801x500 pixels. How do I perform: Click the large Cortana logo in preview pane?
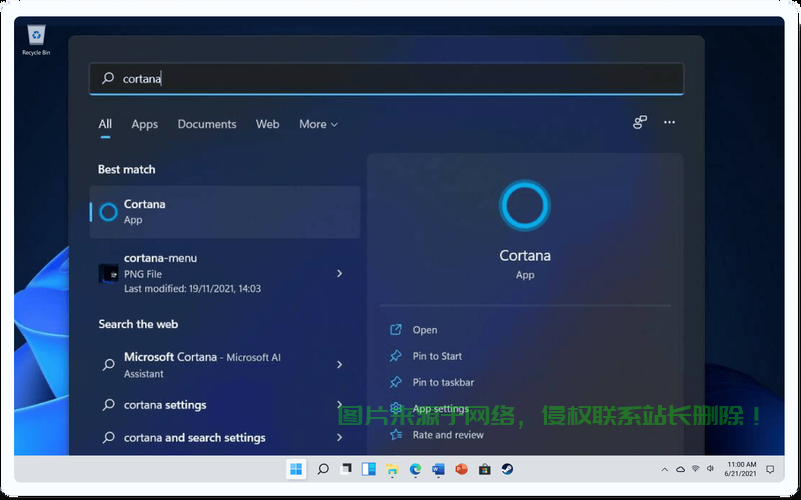[525, 205]
